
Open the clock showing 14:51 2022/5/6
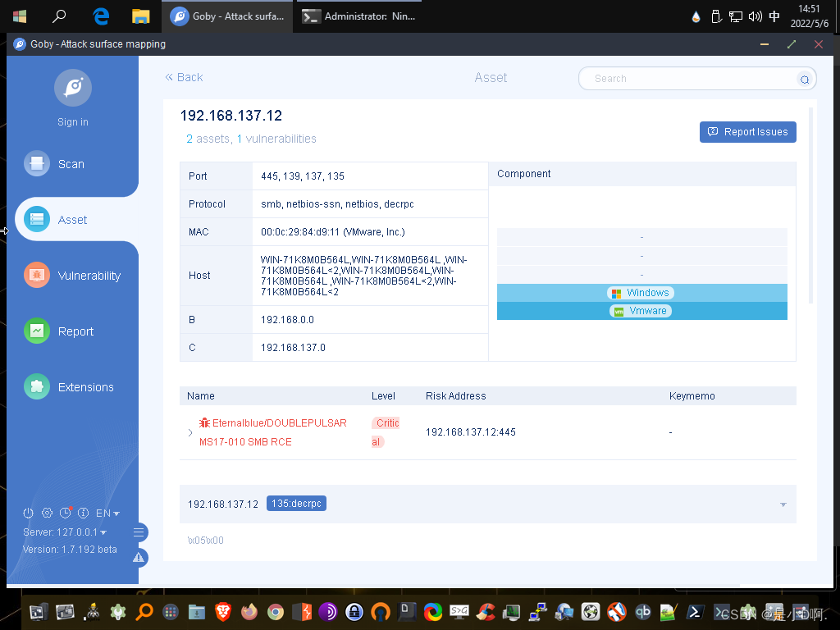(810, 16)
